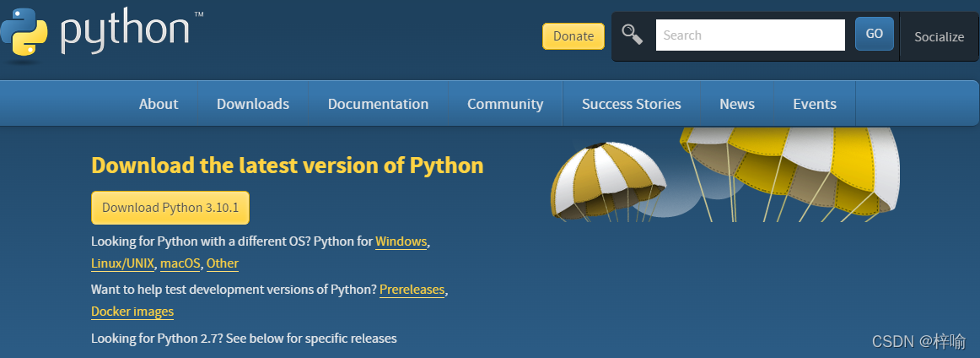Follow the Windows download link

(x=401, y=241)
